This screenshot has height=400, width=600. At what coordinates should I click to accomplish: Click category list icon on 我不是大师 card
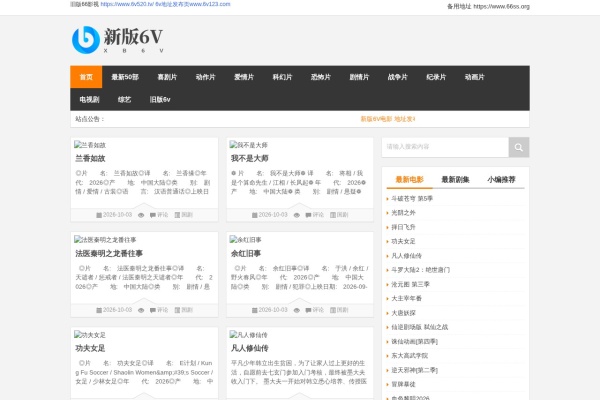tap(333, 215)
